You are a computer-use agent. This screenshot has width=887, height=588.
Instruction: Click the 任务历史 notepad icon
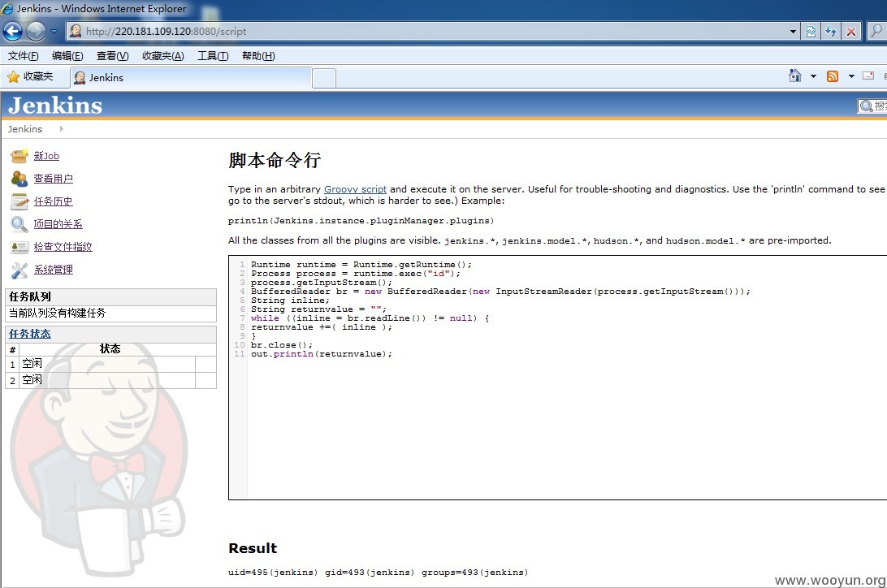click(x=19, y=201)
